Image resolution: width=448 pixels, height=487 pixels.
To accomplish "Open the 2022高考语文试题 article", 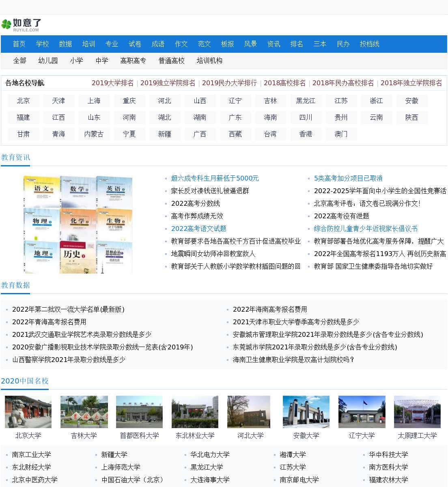I will coord(198,228).
